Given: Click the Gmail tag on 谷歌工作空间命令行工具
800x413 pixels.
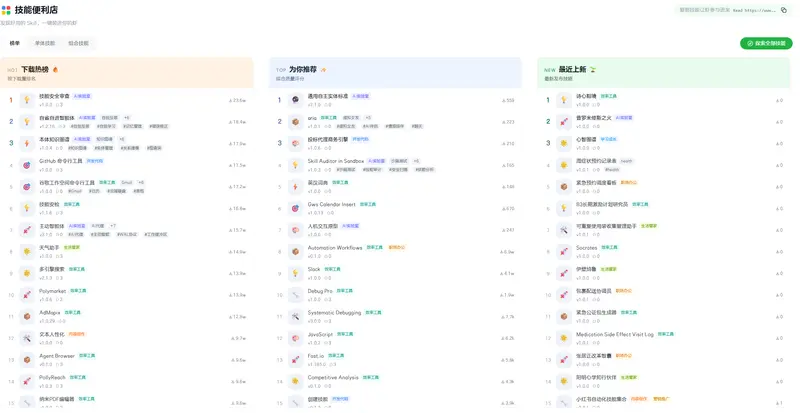Looking at the screenshot, I should pos(127,183).
